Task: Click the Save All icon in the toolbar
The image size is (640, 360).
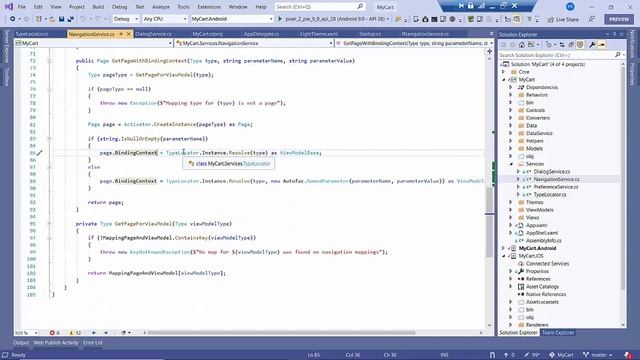Action: (x=70, y=19)
